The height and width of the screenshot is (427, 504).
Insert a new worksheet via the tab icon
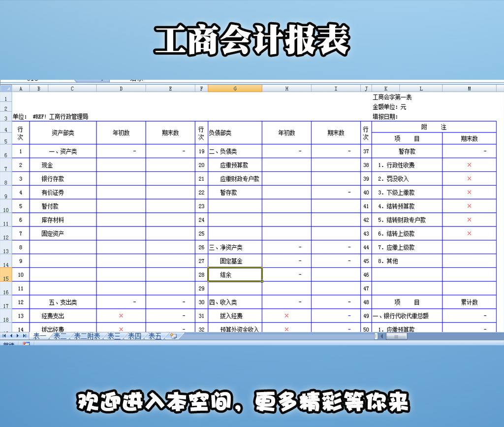point(173,335)
